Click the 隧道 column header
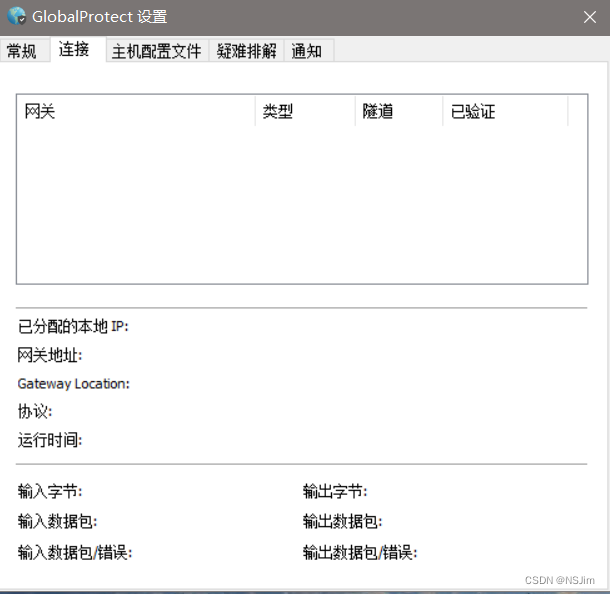The image size is (610, 594). pyautogui.click(x=399, y=111)
